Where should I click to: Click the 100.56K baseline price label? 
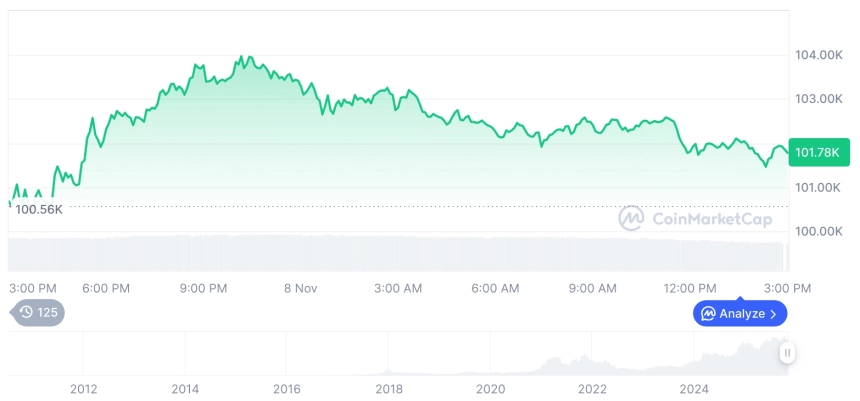[x=40, y=209]
